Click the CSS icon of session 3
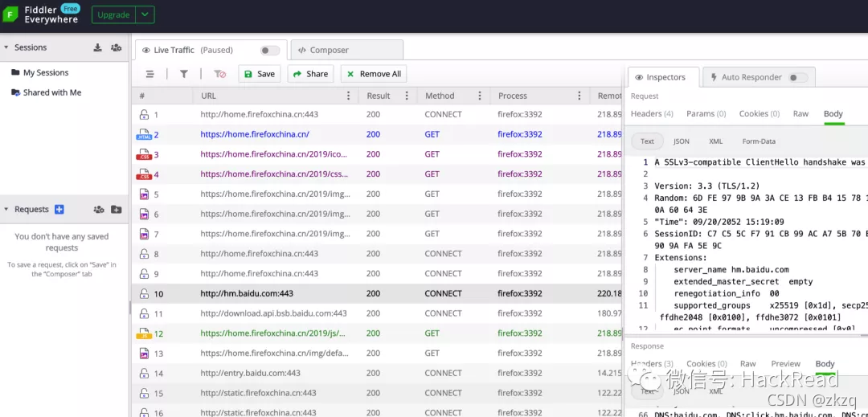 (144, 154)
